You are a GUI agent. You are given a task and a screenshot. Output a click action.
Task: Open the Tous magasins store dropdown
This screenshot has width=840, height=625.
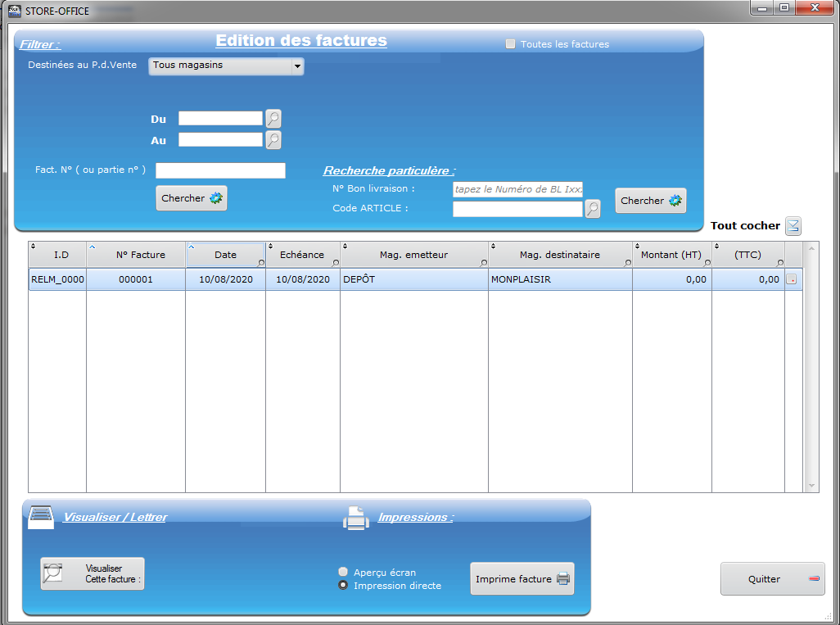[x=226, y=66]
